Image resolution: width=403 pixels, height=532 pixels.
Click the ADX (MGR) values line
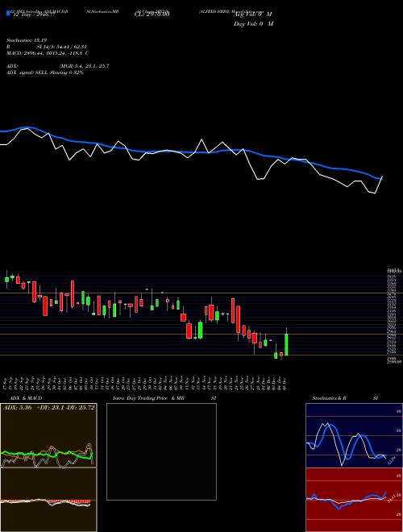(x=58, y=66)
